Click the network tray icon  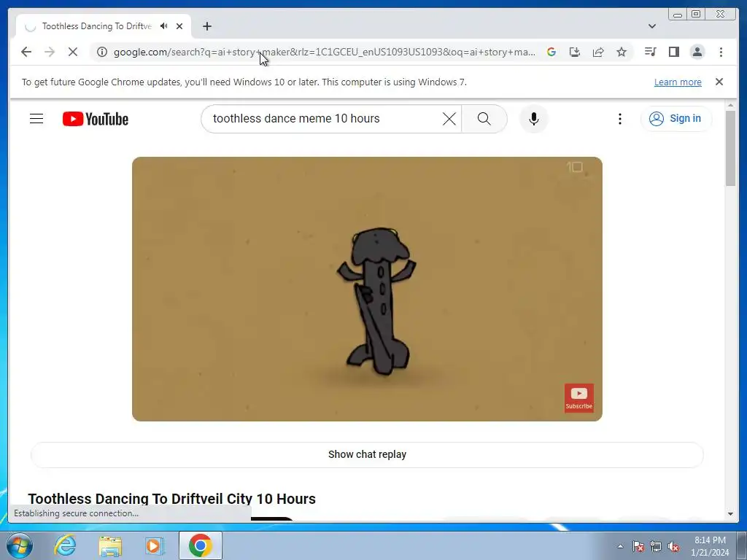click(x=656, y=547)
